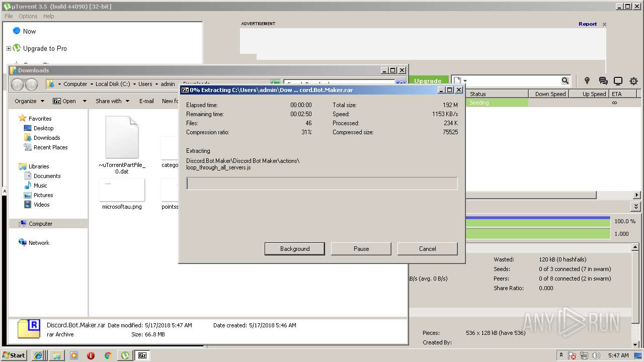Click the extraction progress bar

pyautogui.click(x=322, y=184)
